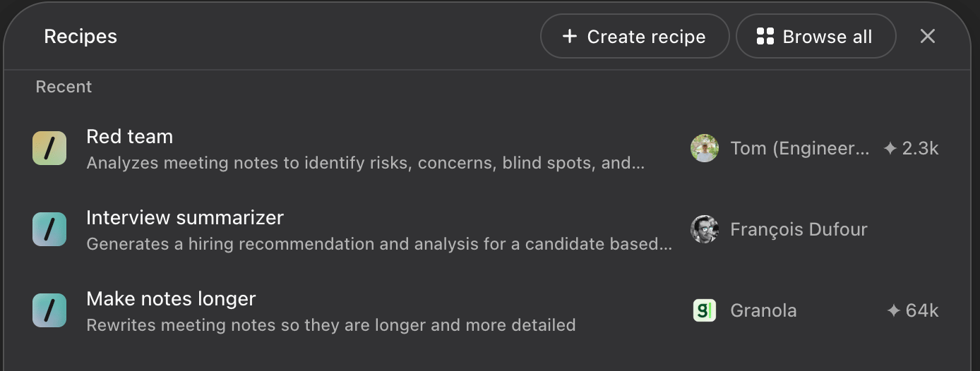Screen dimensions: 980x371
Task: Click the sparkle icon beside 2.3k
Action: (x=890, y=148)
